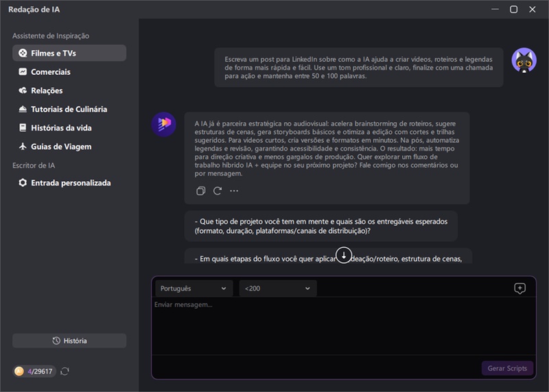The width and height of the screenshot is (549, 392).
Task: Click the AI credits coin icon
Action: (x=19, y=371)
